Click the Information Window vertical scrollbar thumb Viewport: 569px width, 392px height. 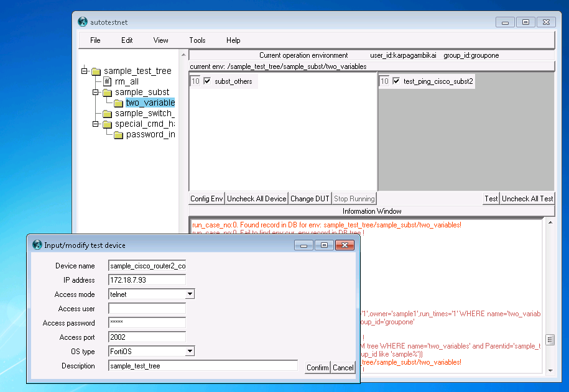tap(549, 340)
